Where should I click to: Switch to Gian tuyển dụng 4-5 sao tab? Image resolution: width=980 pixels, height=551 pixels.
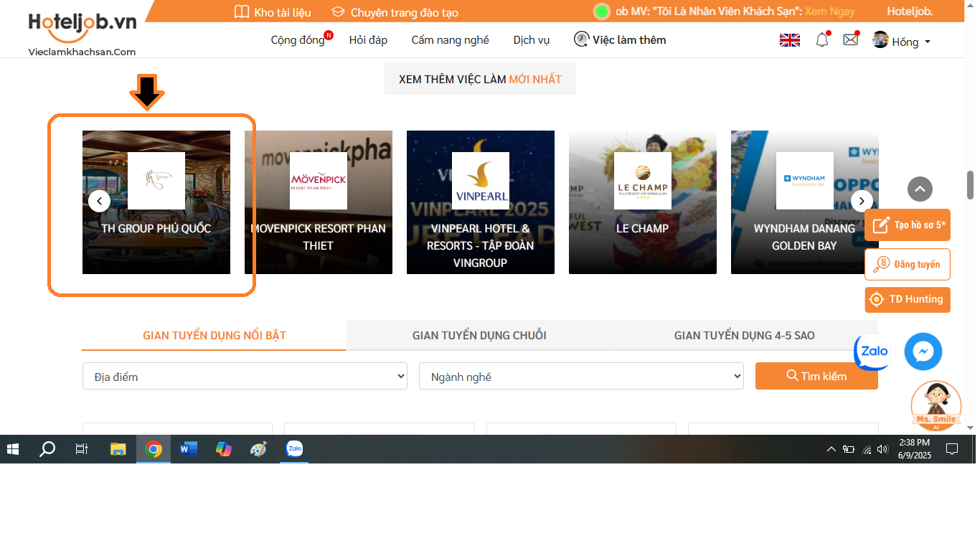745,335
